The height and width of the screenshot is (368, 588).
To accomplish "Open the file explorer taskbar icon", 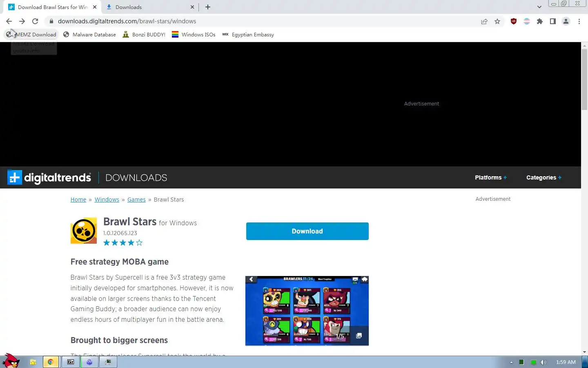I will pyautogui.click(x=33, y=362).
